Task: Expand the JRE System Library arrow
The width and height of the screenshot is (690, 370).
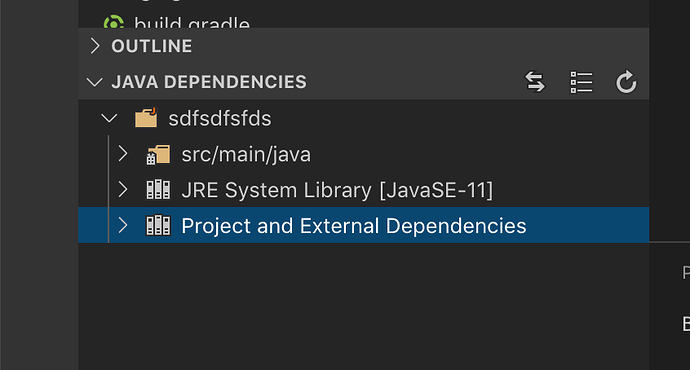Action: click(123, 190)
